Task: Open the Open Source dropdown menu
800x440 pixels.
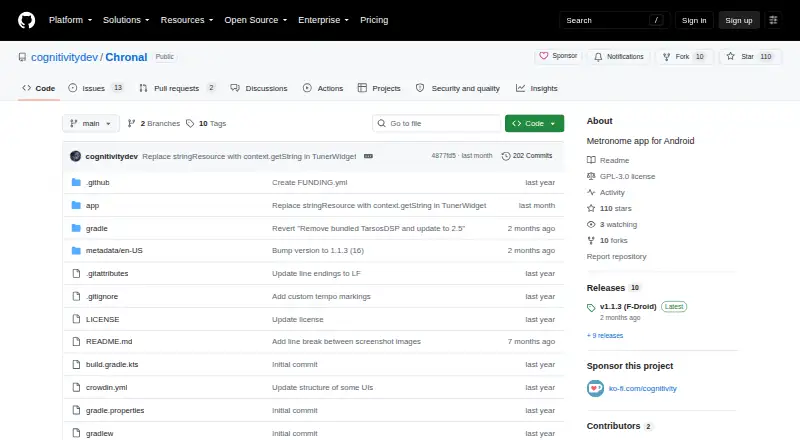Action: 256,20
